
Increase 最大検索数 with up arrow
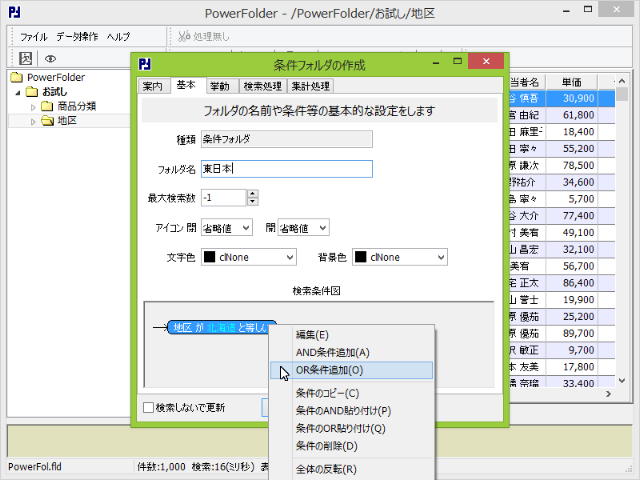[x=253, y=194]
